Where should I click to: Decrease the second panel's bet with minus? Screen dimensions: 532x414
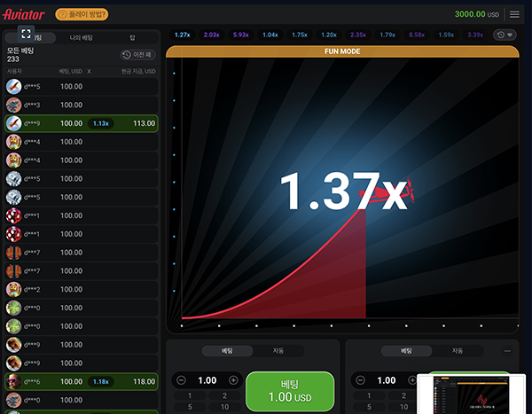pyautogui.click(x=360, y=379)
